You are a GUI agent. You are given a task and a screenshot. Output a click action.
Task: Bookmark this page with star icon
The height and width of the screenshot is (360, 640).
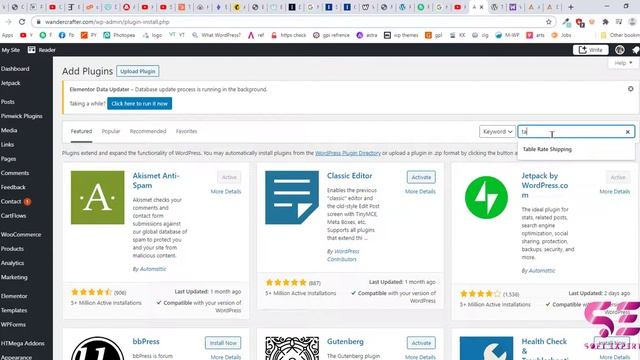coord(549,22)
